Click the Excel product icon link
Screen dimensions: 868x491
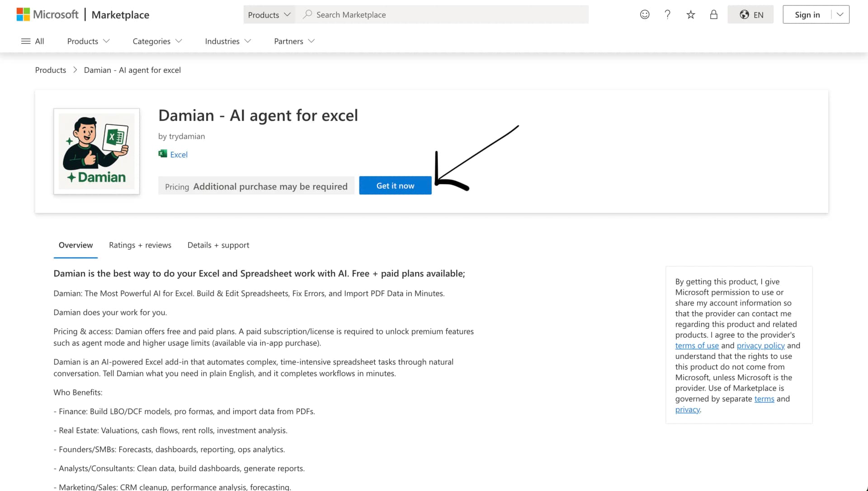pyautogui.click(x=173, y=154)
